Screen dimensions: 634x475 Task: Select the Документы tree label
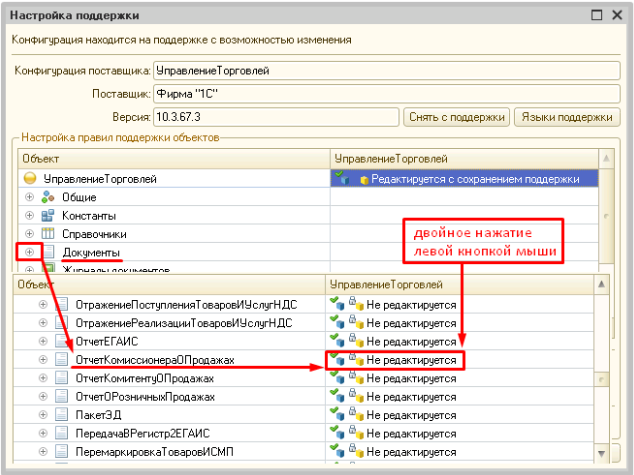tap(91, 252)
